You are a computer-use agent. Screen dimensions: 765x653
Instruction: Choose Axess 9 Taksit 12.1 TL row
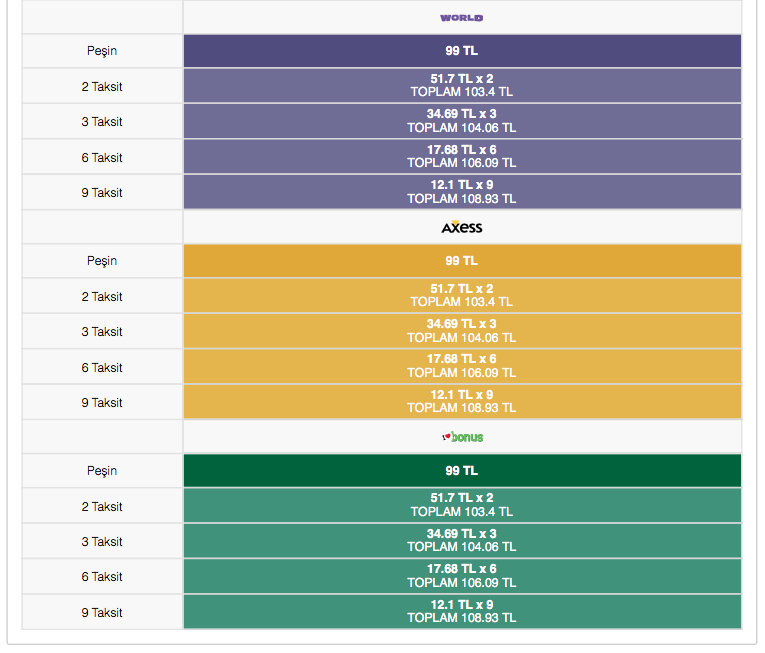pos(462,402)
